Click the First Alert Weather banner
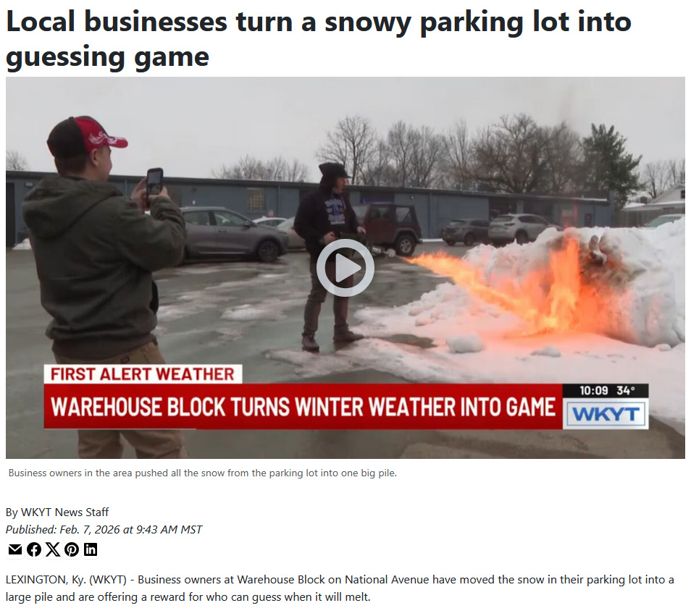The width and height of the screenshot is (691, 616). coord(143,374)
